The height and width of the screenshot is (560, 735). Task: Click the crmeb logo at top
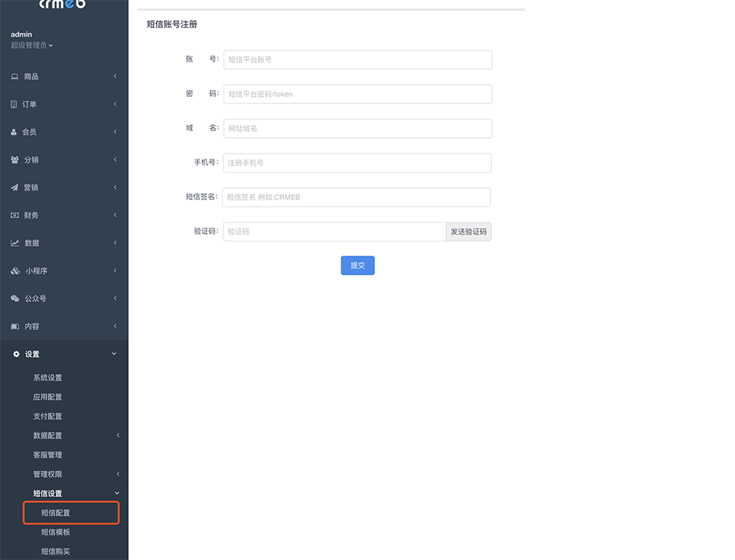coord(62,4)
